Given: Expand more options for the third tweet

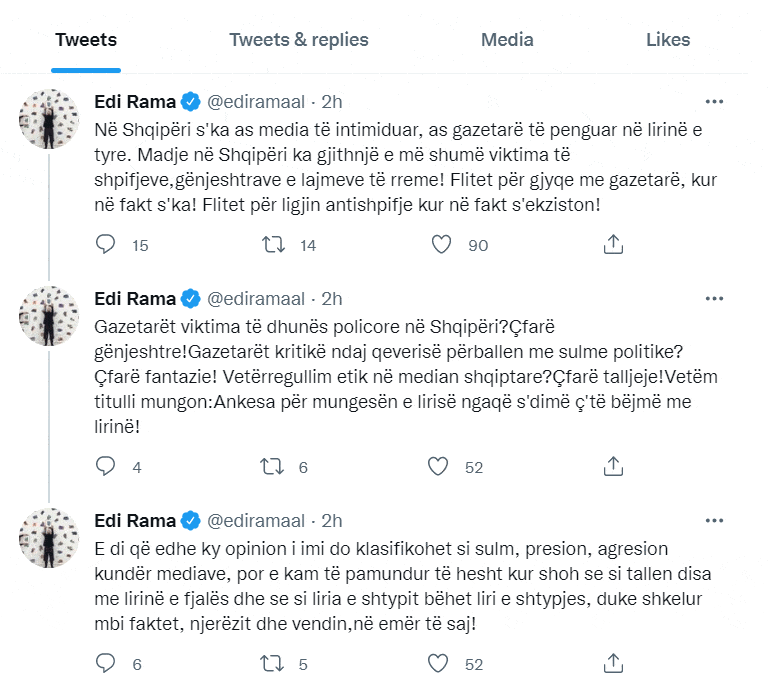Looking at the screenshot, I should [714, 520].
